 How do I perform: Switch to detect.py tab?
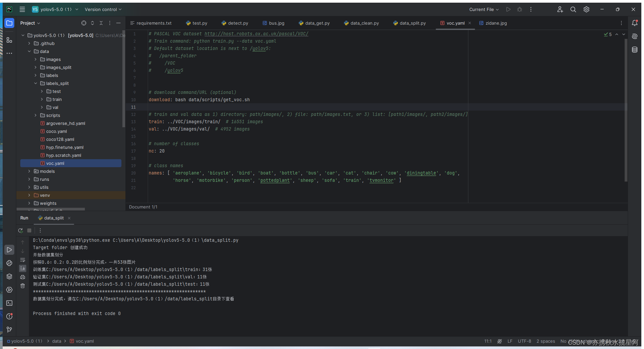(x=235, y=23)
